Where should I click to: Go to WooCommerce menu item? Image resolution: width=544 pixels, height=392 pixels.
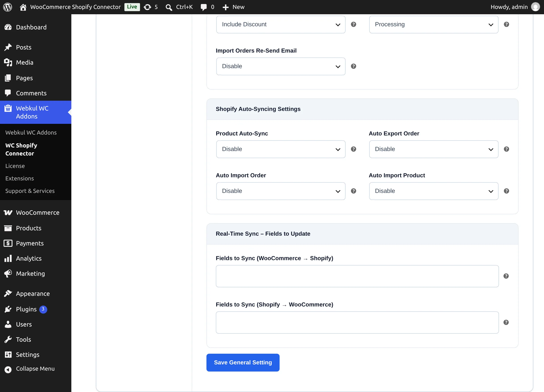pyautogui.click(x=35, y=212)
